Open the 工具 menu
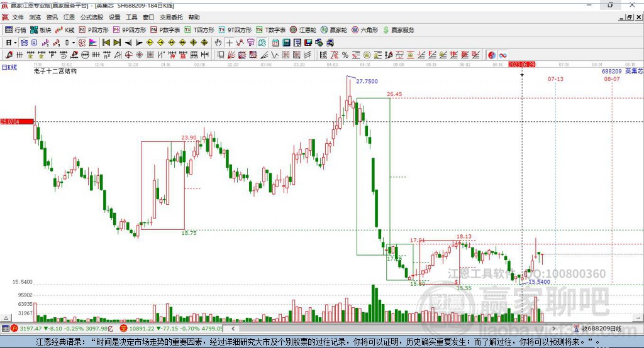Image resolution: width=644 pixels, height=348 pixels. click(131, 17)
